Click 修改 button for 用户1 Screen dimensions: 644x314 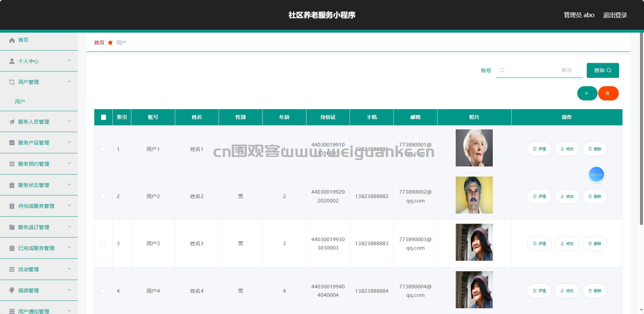click(x=567, y=149)
